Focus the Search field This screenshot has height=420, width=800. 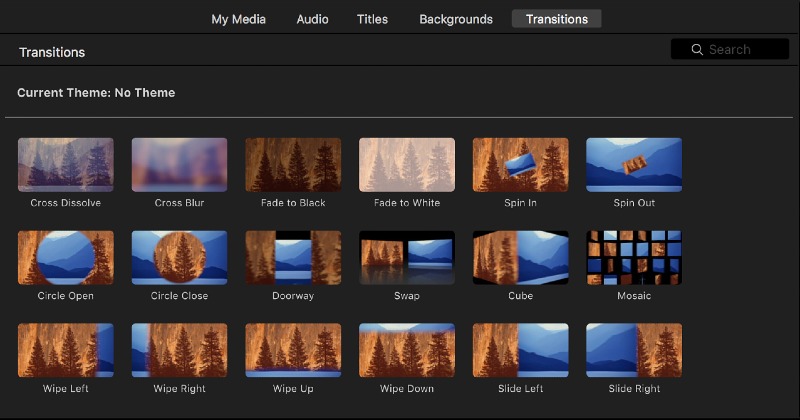click(x=730, y=49)
